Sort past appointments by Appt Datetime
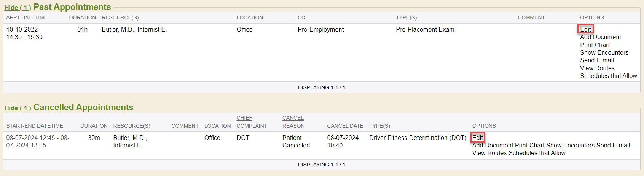 27,17
